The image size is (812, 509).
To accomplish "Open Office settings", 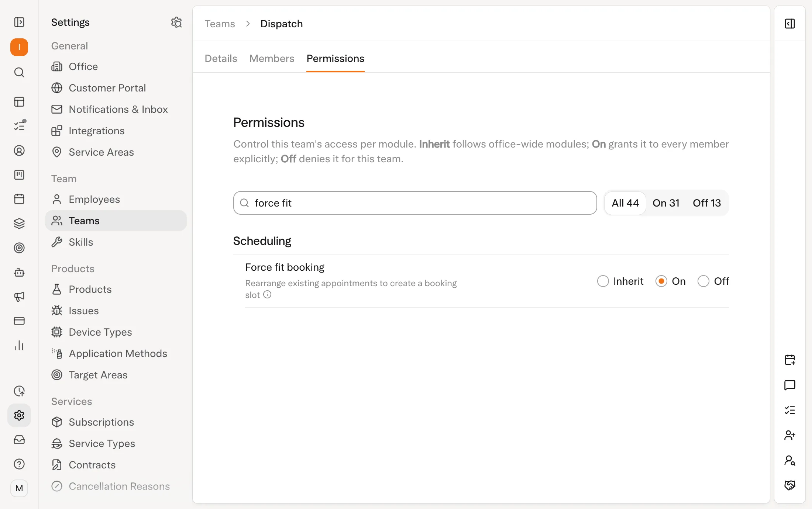I will pos(116,66).
